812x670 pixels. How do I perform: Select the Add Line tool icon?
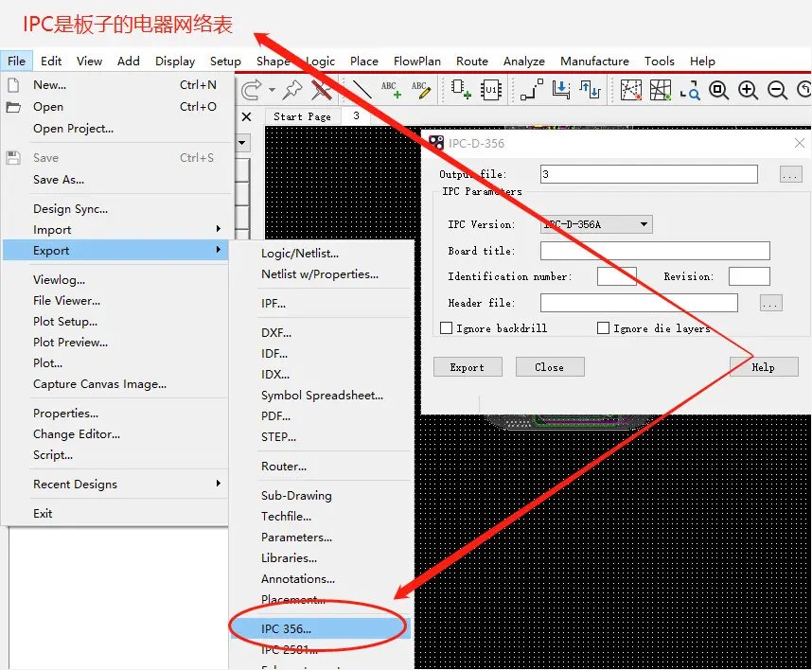tap(362, 90)
